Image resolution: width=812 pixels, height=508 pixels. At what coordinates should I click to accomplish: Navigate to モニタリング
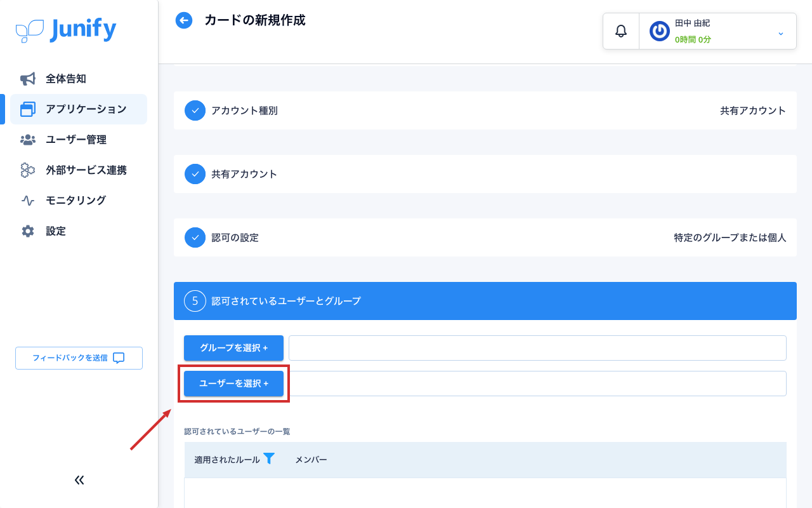pyautogui.click(x=79, y=201)
